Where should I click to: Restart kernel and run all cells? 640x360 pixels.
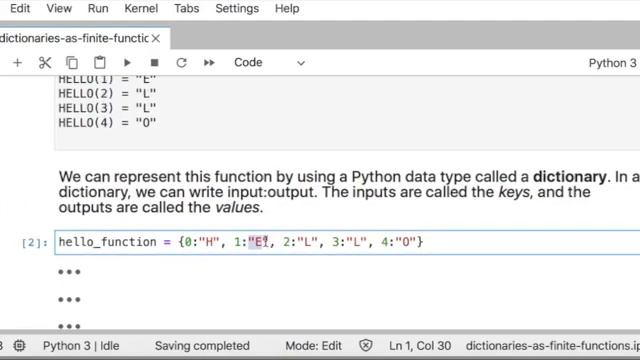209,63
